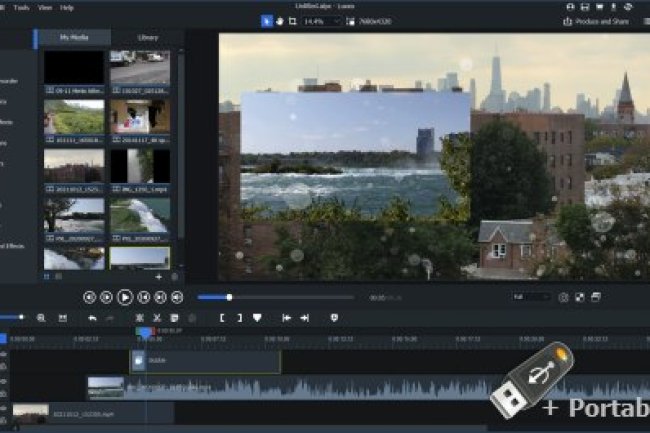This screenshot has width=650, height=433.
Task: Click the icon right of scissors in timeline toolbar
Action: coord(174,318)
